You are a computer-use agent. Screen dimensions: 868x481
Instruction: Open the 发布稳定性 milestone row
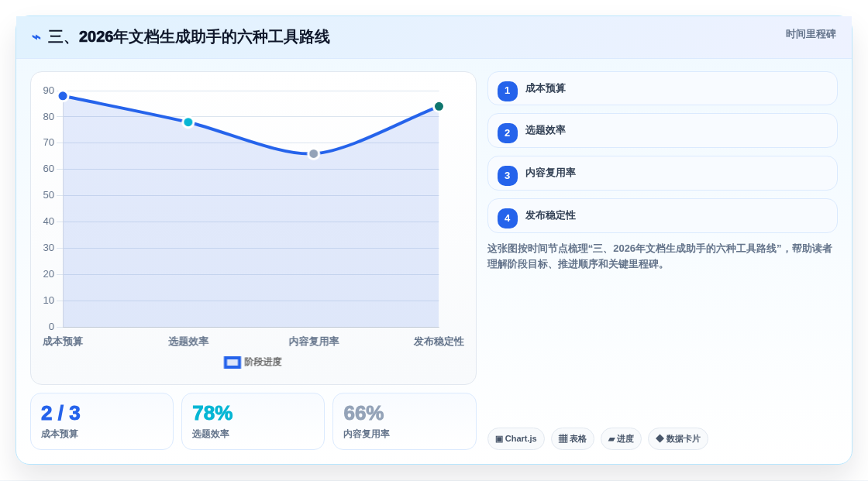point(662,216)
